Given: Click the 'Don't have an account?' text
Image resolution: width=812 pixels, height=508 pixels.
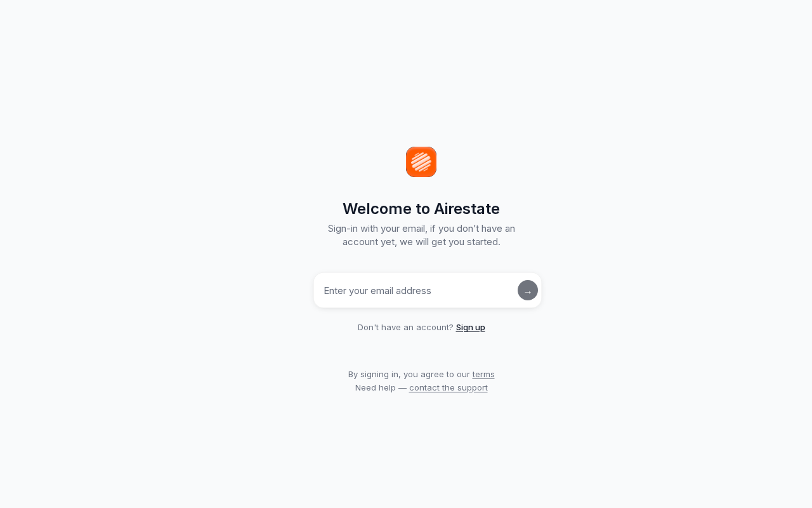Looking at the screenshot, I should tap(405, 327).
